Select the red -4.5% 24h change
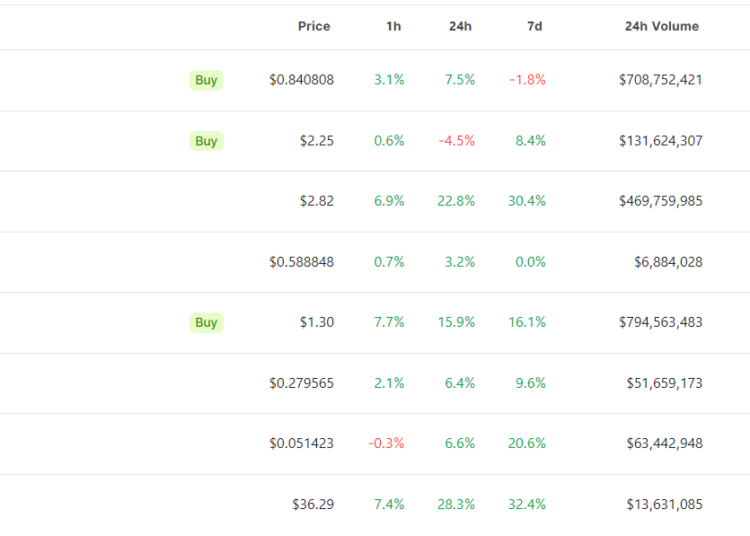Viewport: 750px width, 536px height. coord(457,141)
